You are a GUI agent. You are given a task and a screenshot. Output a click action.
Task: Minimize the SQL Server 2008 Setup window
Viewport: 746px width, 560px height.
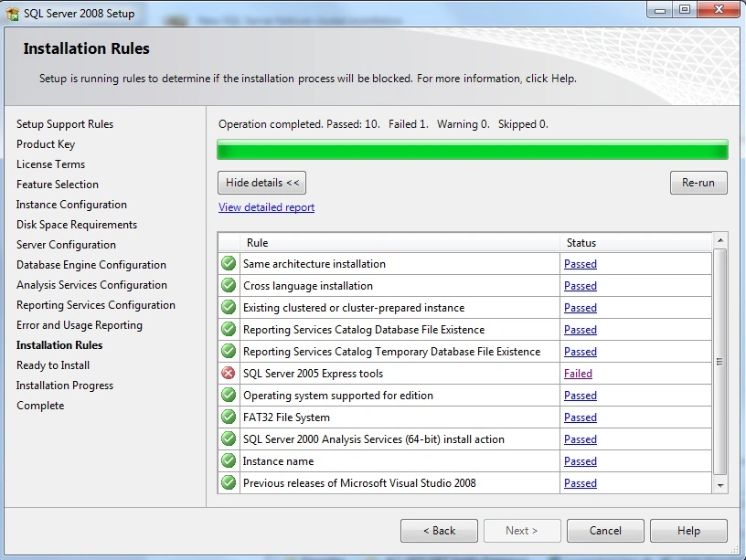coord(660,10)
